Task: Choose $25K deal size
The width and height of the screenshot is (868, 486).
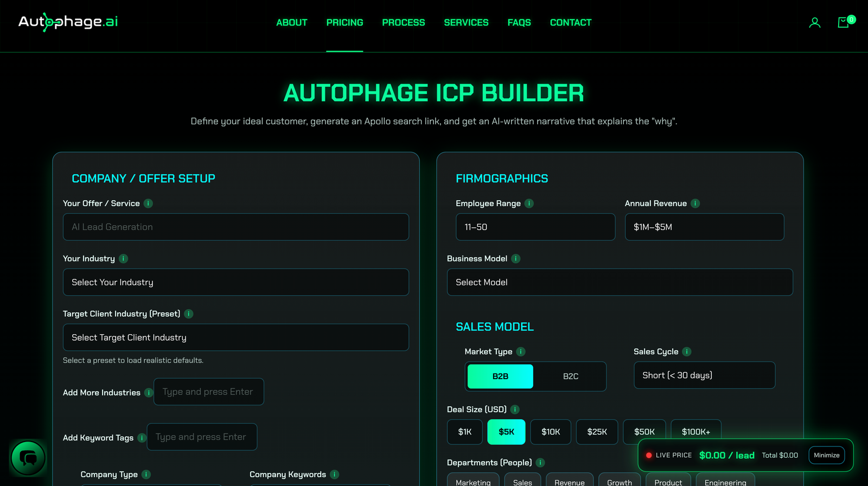Action: click(x=597, y=432)
